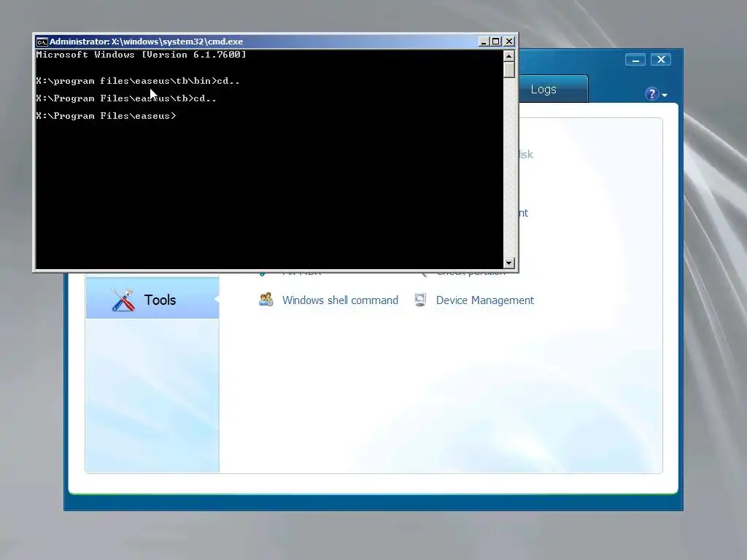The width and height of the screenshot is (747, 560).
Task: Click the cmd prompt line 'X:\Program Files\easeus>'
Action: (x=106, y=116)
